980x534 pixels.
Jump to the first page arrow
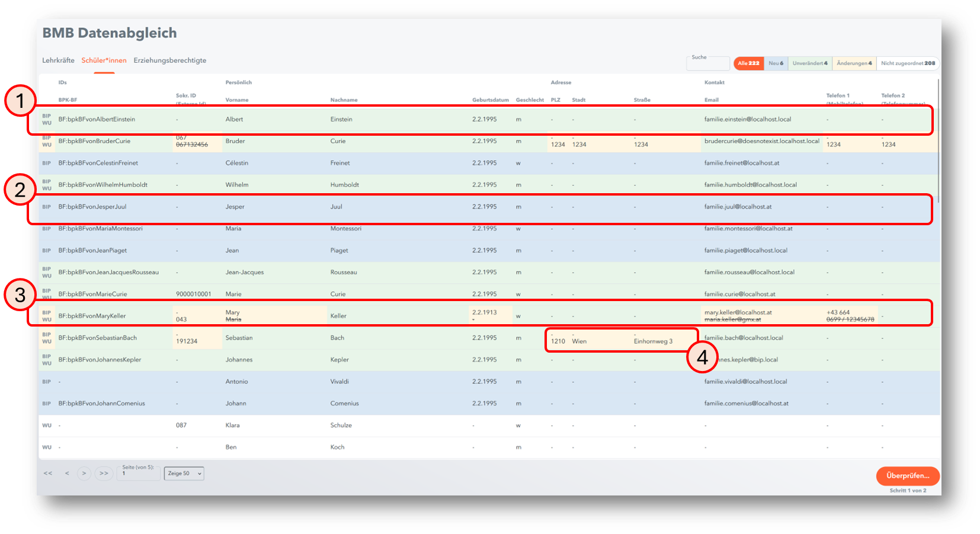pyautogui.click(x=48, y=474)
